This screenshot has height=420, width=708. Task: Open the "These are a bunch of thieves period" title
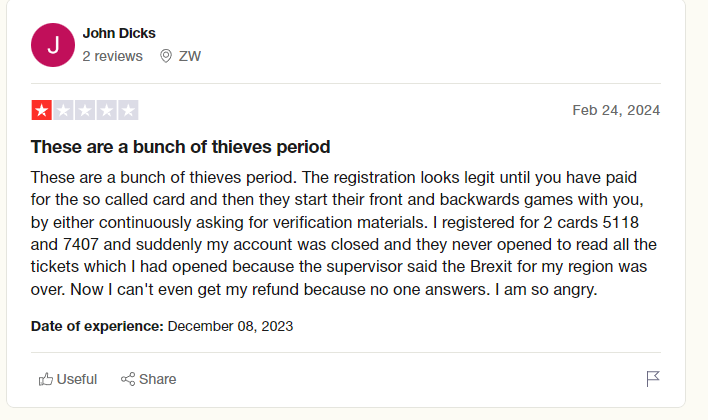pyautogui.click(x=181, y=147)
